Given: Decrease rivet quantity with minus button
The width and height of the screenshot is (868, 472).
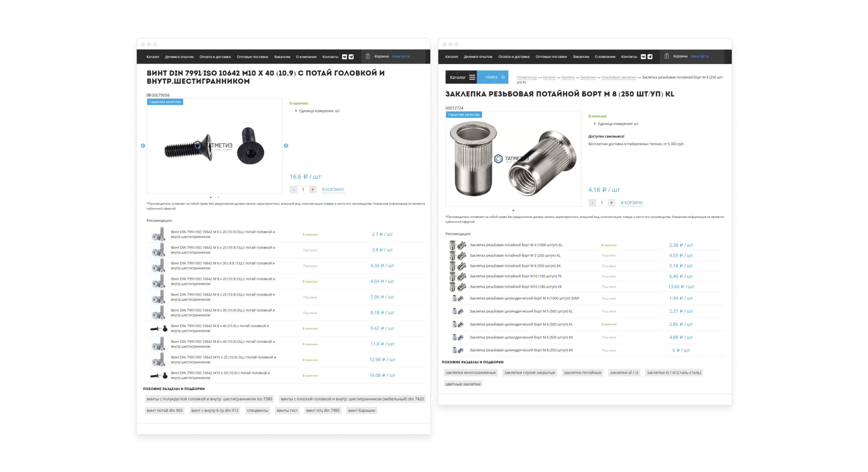Looking at the screenshot, I should (592, 203).
